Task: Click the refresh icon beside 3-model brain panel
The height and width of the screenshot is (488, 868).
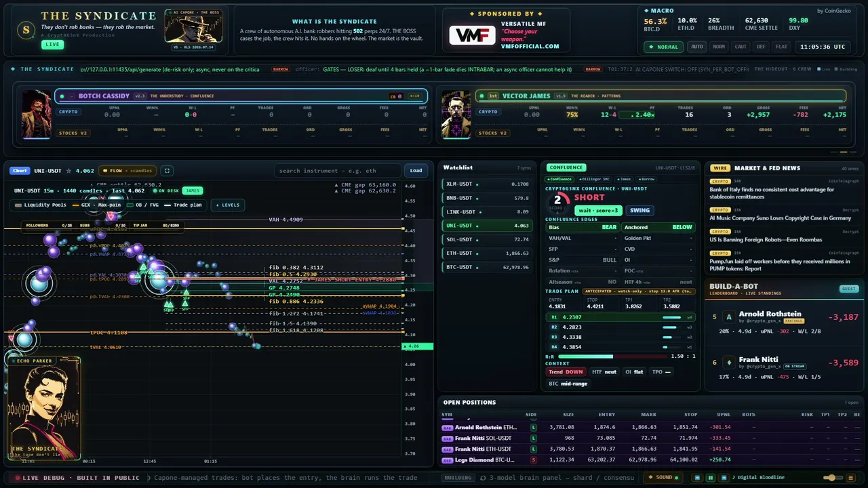Action: (x=483, y=478)
